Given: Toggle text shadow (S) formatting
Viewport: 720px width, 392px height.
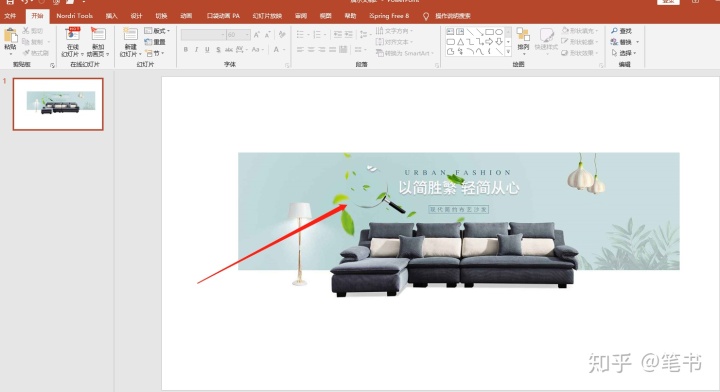Looking at the screenshot, I should click(218, 50).
